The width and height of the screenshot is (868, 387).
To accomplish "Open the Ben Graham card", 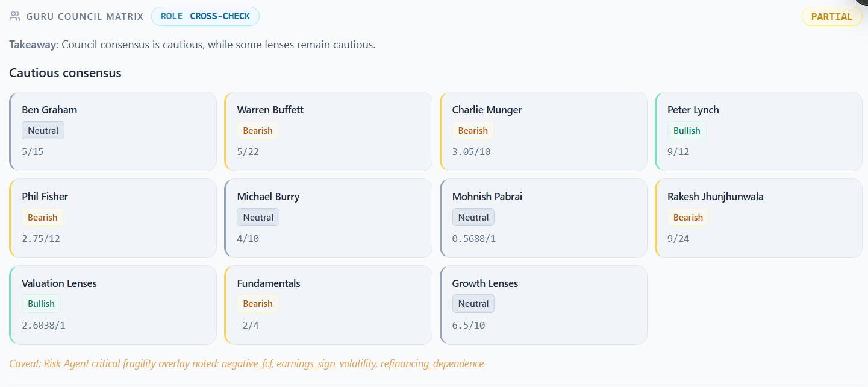I will click(x=113, y=131).
